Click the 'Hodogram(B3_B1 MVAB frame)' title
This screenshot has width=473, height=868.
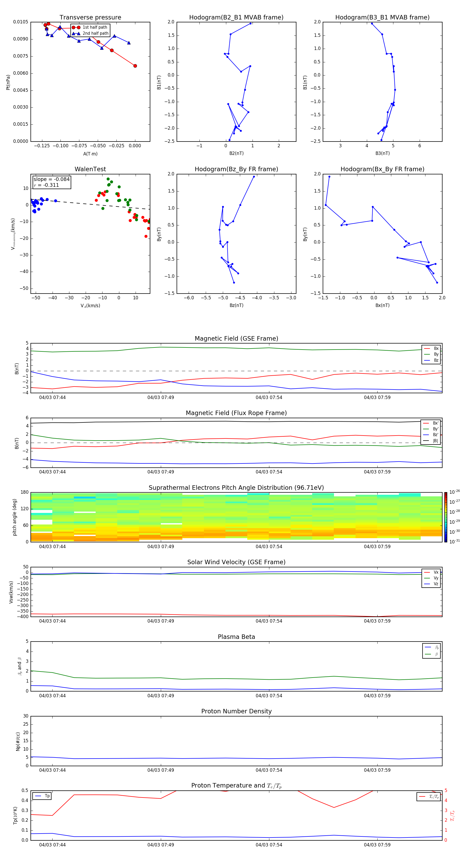[x=382, y=17]
